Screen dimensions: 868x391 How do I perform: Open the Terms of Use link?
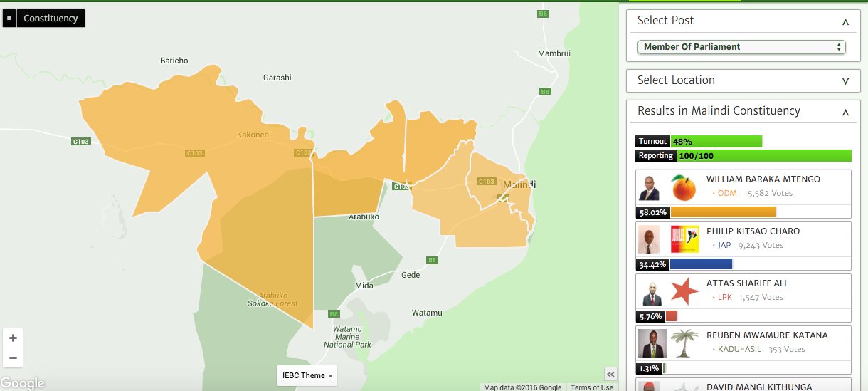[592, 387]
